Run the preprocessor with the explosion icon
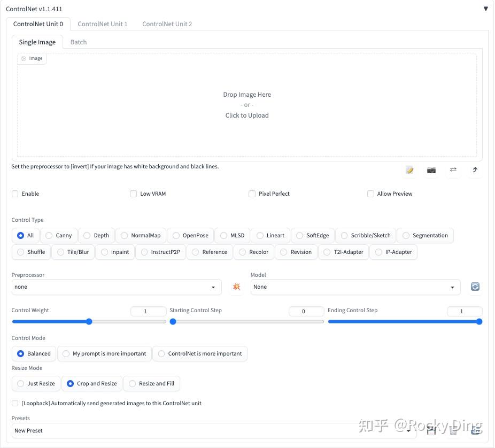Viewport: 495px width, 448px height. point(236,287)
